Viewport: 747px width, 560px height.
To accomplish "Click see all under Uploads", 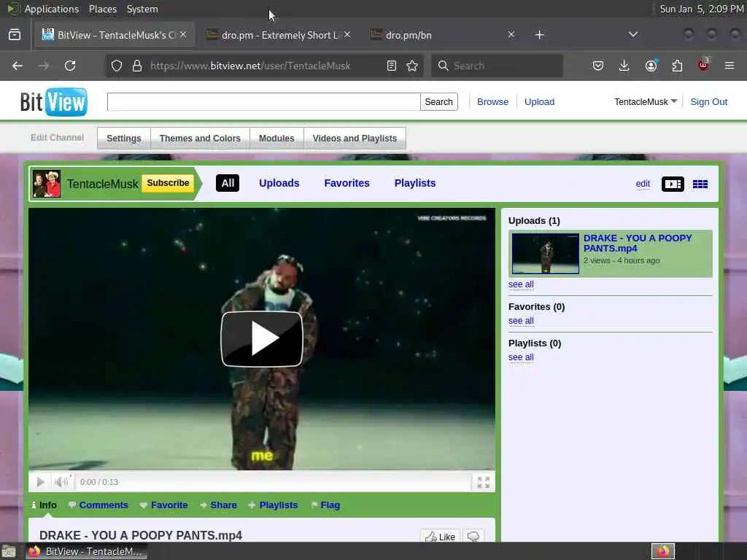I will [x=521, y=284].
